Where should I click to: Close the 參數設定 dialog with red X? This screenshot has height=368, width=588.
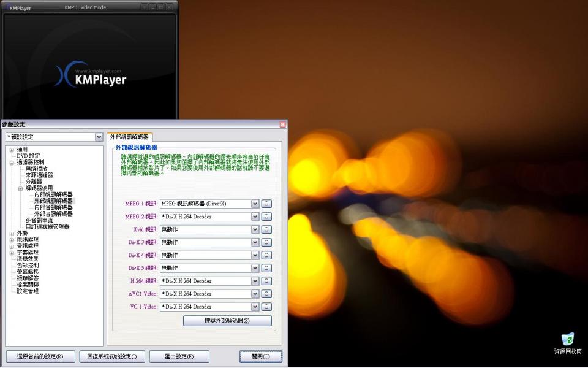282,125
